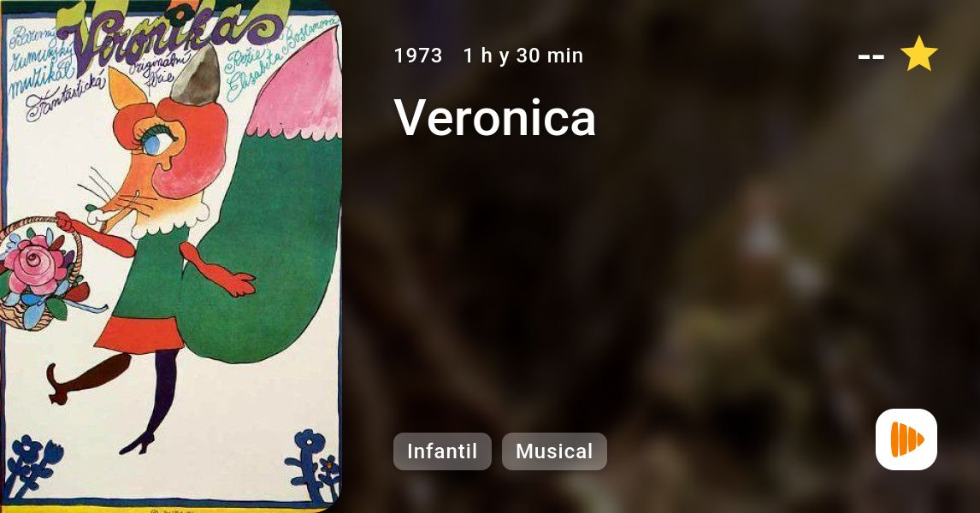Click the '1 h y 30 min' duration
Image resolution: width=980 pixels, height=513 pixels.
pyautogui.click(x=523, y=56)
